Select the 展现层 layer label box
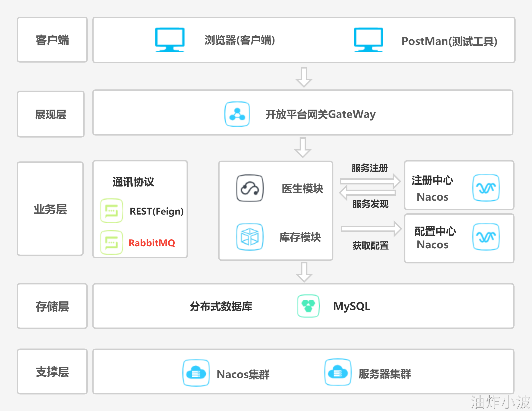The image size is (532, 411). click(51, 114)
